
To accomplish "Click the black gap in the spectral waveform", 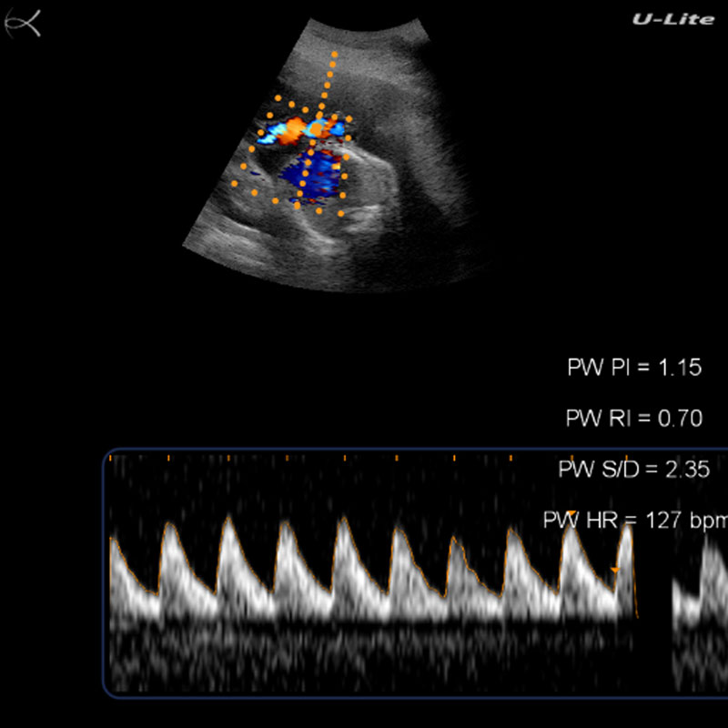I will point(653,582).
